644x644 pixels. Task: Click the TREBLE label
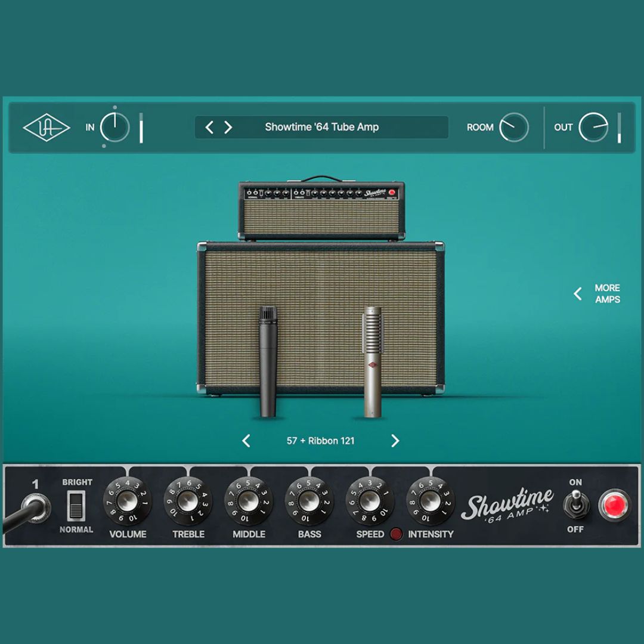[x=188, y=534]
